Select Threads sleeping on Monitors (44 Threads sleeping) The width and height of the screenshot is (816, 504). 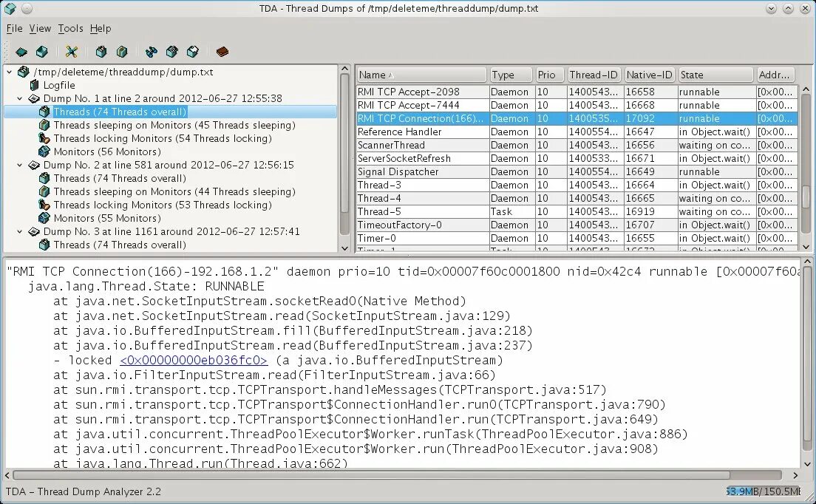pos(174,191)
